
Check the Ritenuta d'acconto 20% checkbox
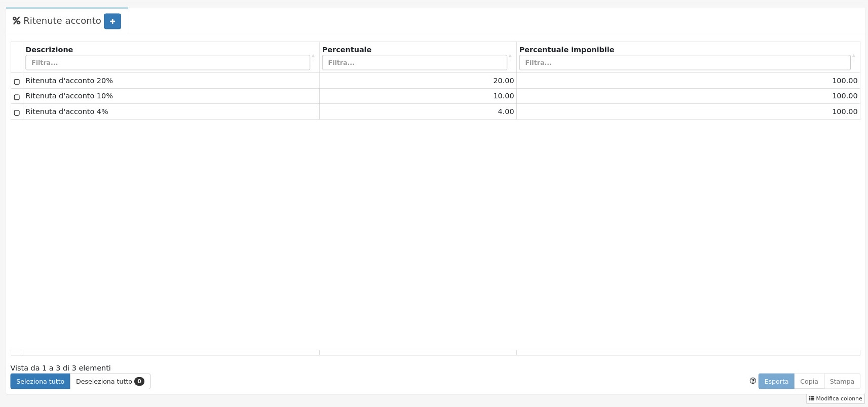pyautogui.click(x=17, y=82)
